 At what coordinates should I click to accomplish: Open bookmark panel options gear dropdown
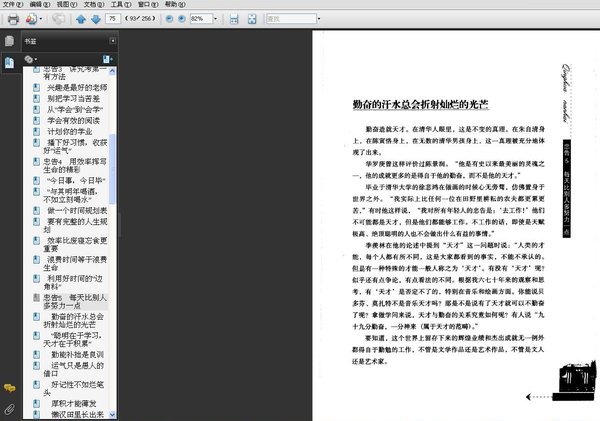[x=31, y=59]
